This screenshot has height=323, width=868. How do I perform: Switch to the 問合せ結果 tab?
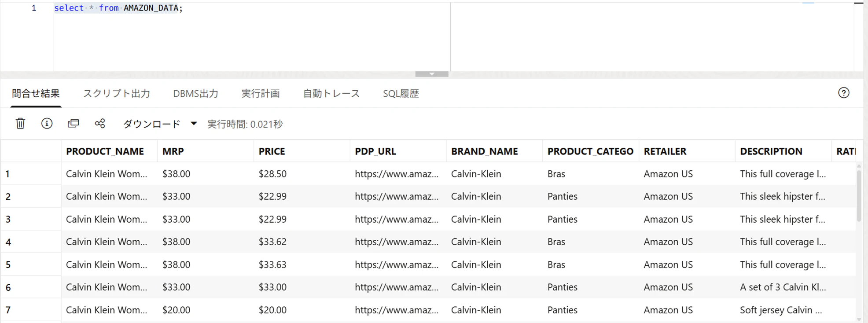pyautogui.click(x=36, y=93)
